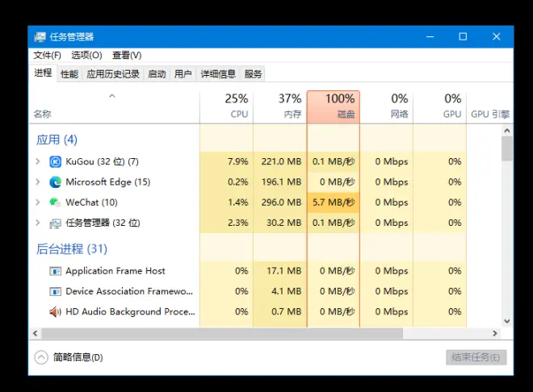Screen dimensions: 533x392
Task: Click the horizontal scrollbar thumb
Action: pyautogui.click(x=222, y=333)
